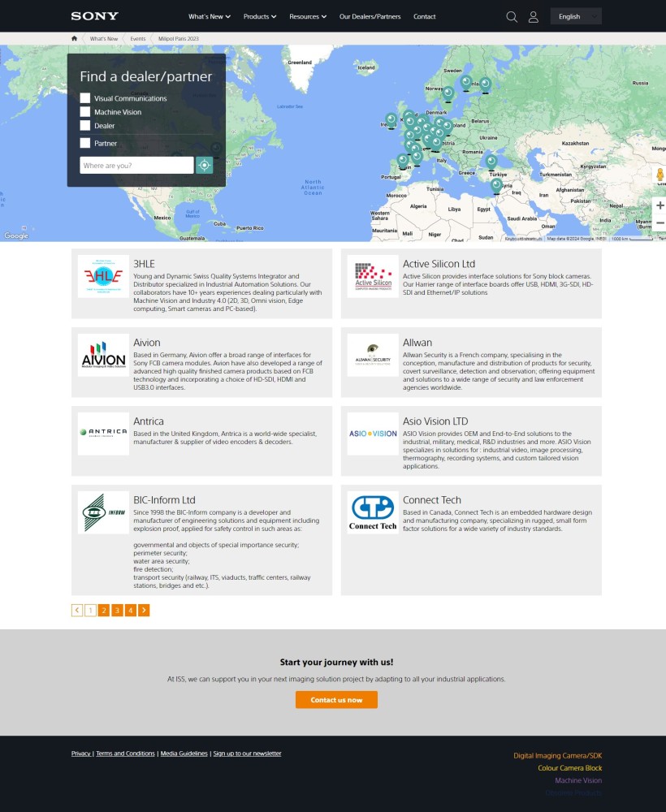The height and width of the screenshot is (812, 666).
Task: Enable the Visual Communications checkbox
Action: pyautogui.click(x=85, y=98)
